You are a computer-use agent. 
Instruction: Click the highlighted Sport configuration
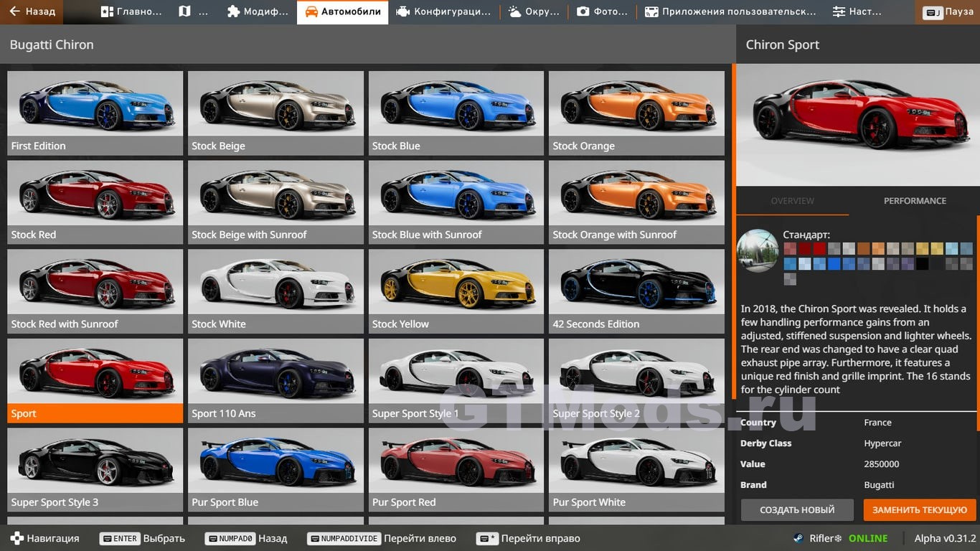pyautogui.click(x=95, y=381)
